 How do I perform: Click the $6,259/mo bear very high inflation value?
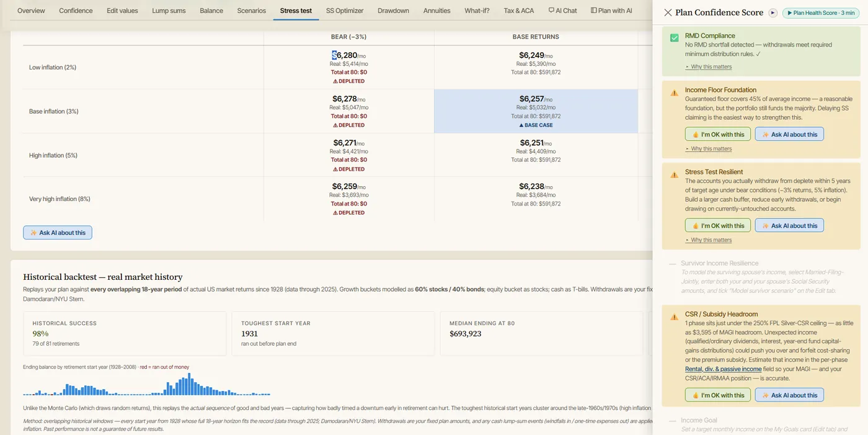[x=348, y=186]
